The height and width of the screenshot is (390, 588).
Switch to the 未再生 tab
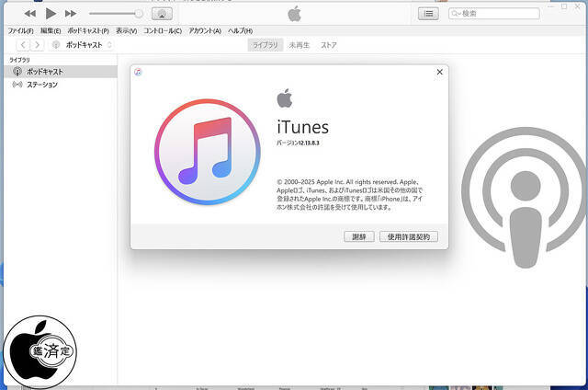(299, 44)
